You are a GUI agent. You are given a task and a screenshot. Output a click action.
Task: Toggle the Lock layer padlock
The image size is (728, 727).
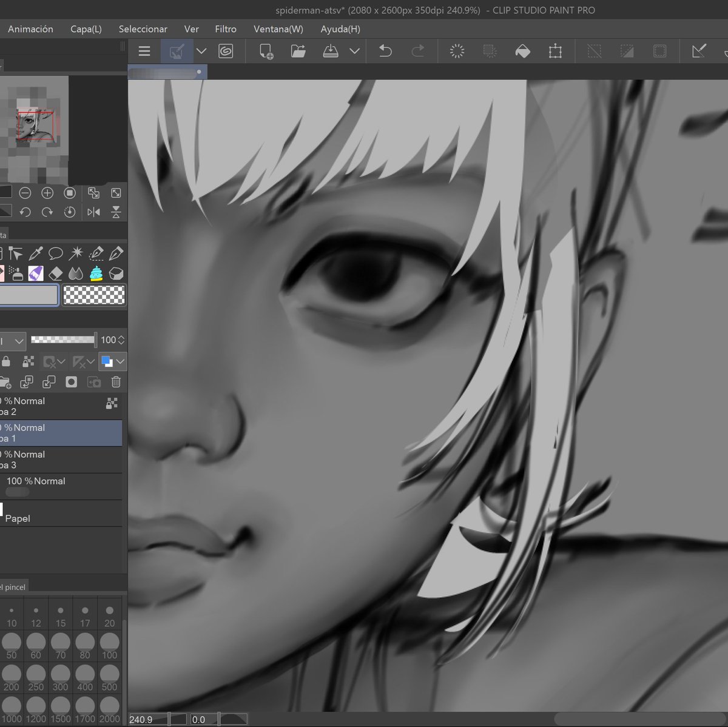pos(5,362)
